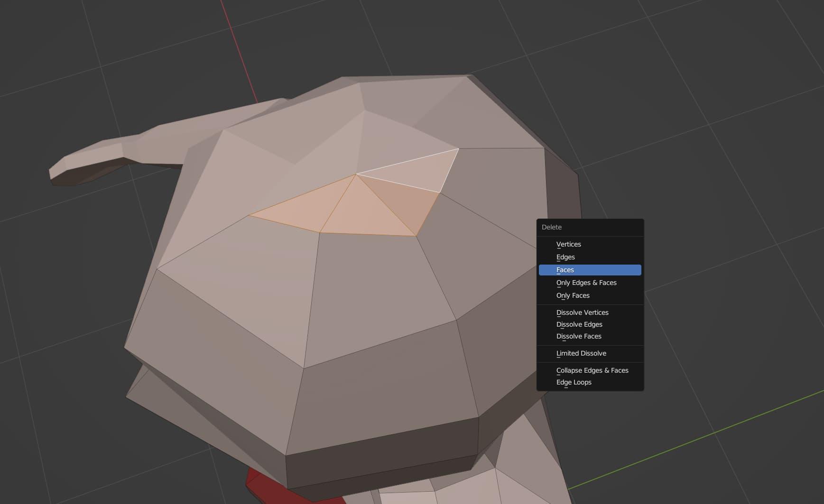Image resolution: width=824 pixels, height=504 pixels.
Task: Choose Dissolve Vertices entry
Action: (590, 312)
